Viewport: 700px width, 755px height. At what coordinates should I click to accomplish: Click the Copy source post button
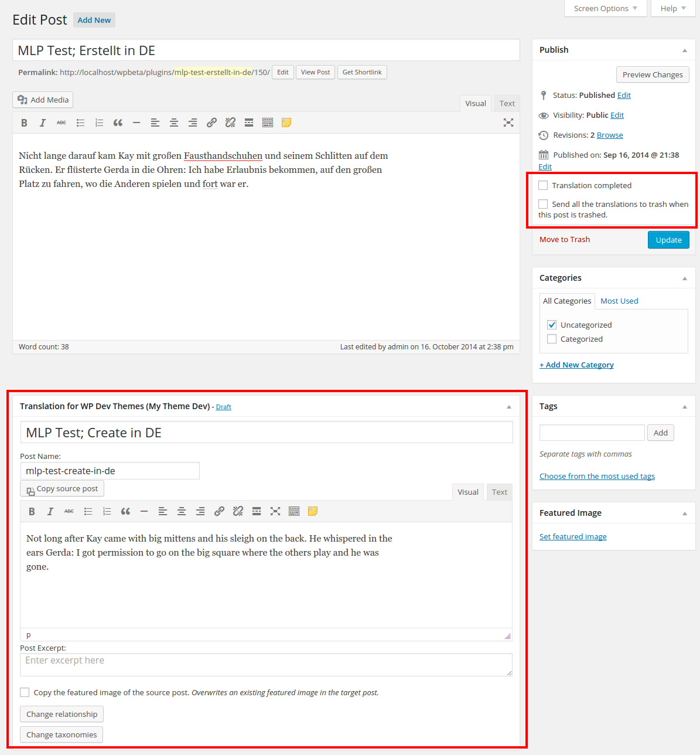[x=62, y=489]
